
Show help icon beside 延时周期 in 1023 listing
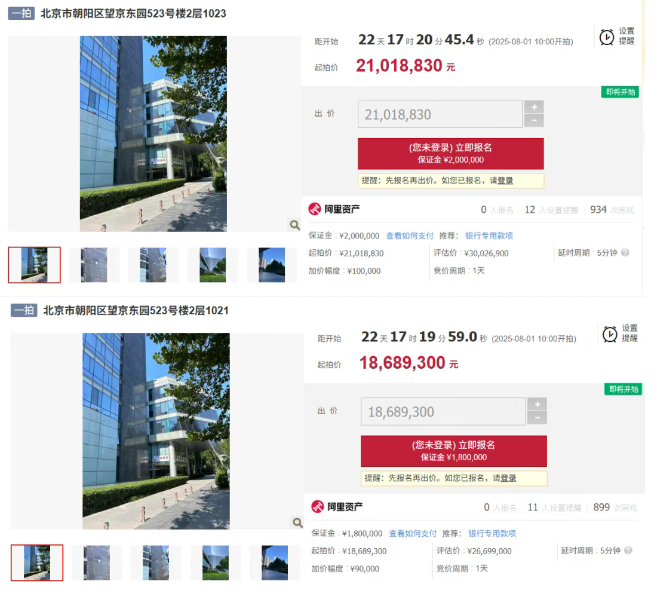625,252
